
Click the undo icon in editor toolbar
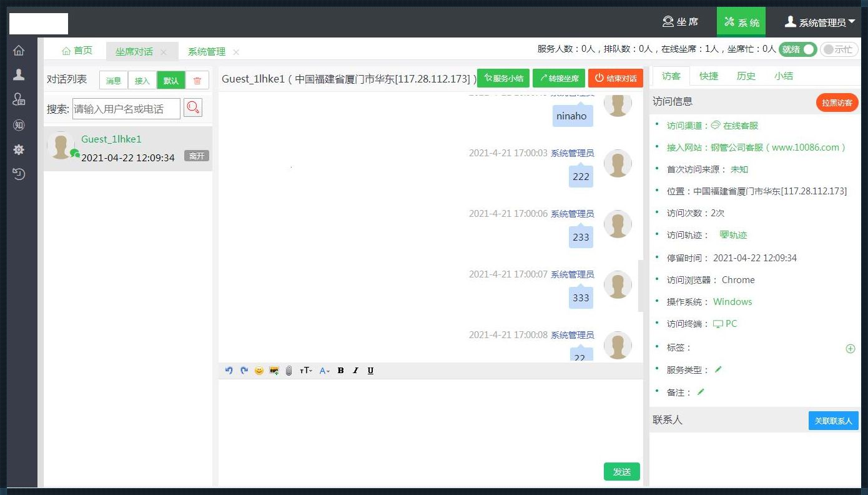pos(229,371)
